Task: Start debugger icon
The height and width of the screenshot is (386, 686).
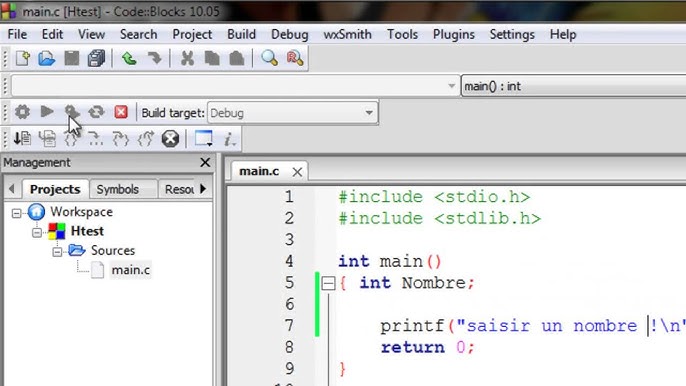Action: point(22,139)
